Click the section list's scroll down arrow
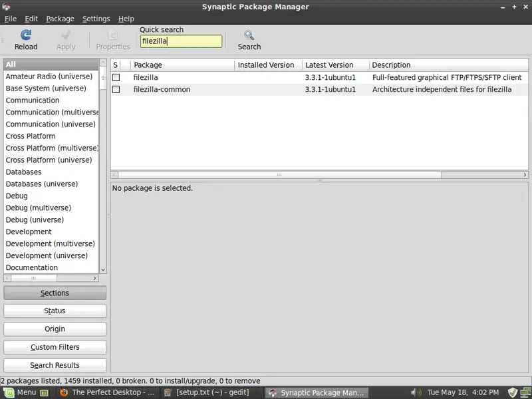This screenshot has width=532, height=399. click(x=103, y=270)
